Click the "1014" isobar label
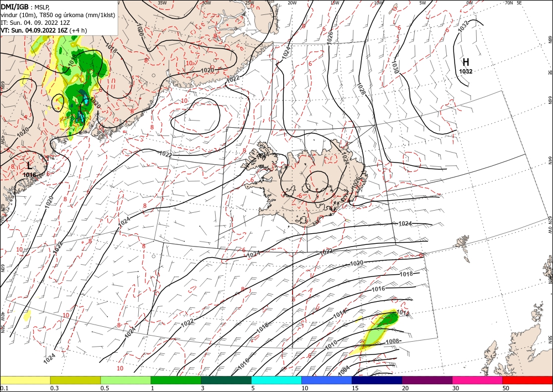Viewport: 553px width, 392px height. (x=340, y=313)
